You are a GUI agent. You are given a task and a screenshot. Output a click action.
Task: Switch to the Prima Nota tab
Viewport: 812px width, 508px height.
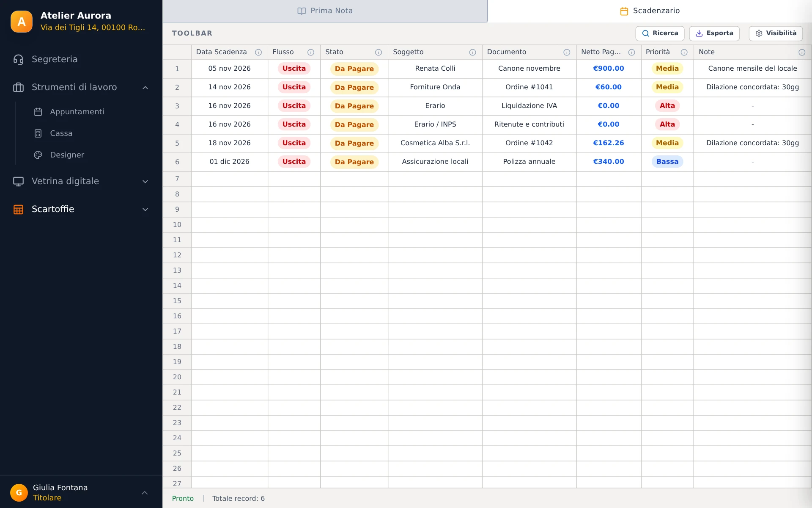pyautogui.click(x=325, y=11)
